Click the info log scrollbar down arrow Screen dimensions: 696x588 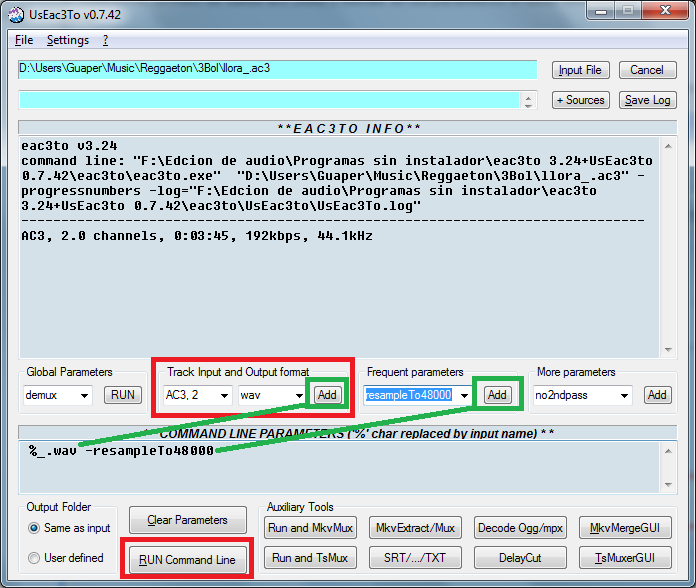click(x=668, y=350)
